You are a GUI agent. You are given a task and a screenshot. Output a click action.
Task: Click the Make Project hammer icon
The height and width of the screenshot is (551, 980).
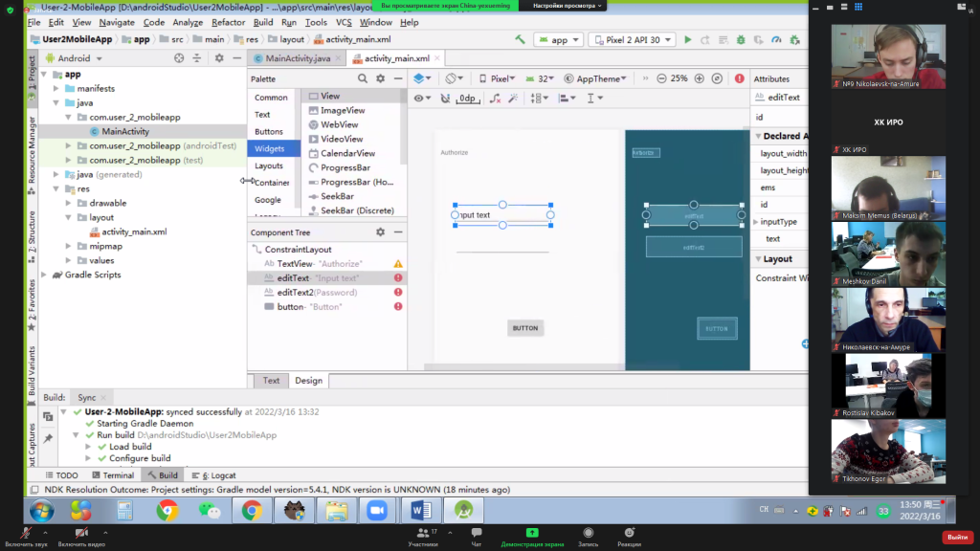520,39
